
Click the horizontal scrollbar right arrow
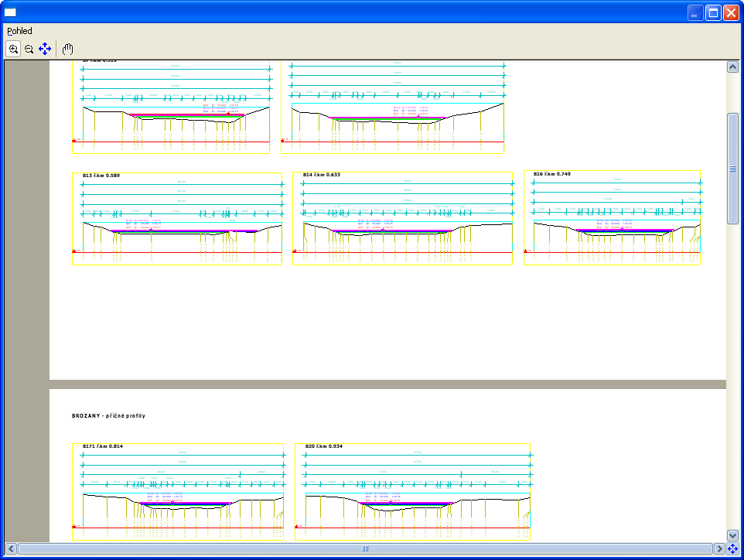(x=719, y=548)
